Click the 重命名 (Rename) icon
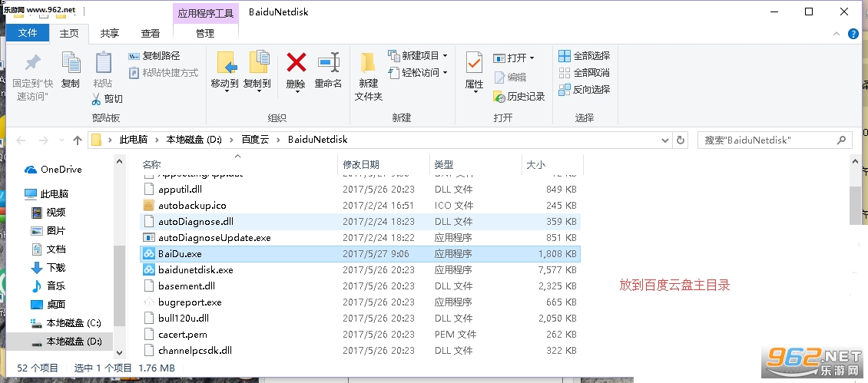 328,62
